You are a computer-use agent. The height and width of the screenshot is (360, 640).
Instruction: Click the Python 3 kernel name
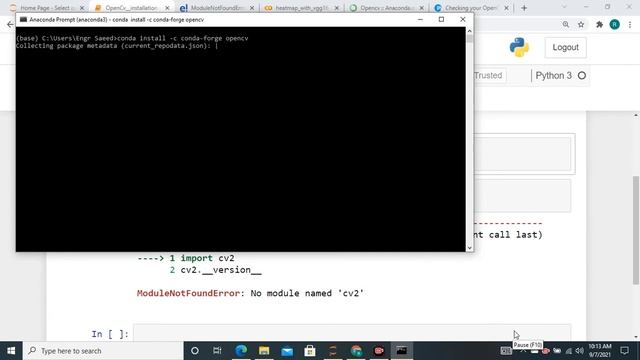(x=553, y=76)
